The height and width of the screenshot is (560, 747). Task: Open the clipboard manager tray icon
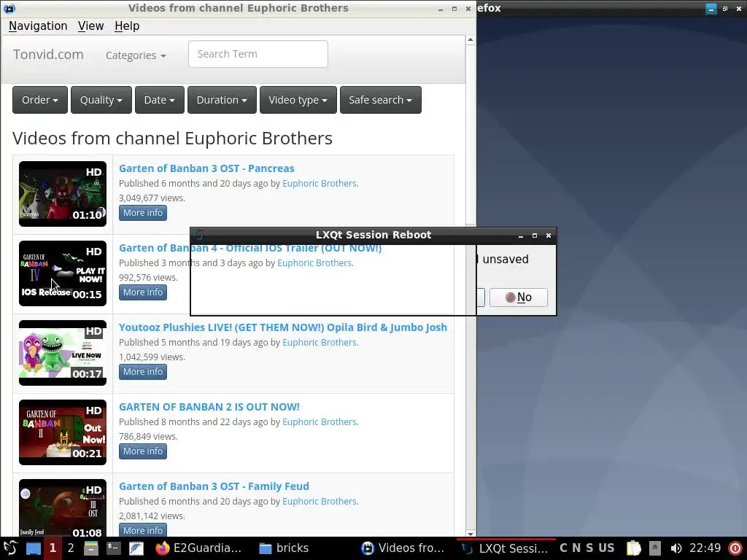pos(634,548)
